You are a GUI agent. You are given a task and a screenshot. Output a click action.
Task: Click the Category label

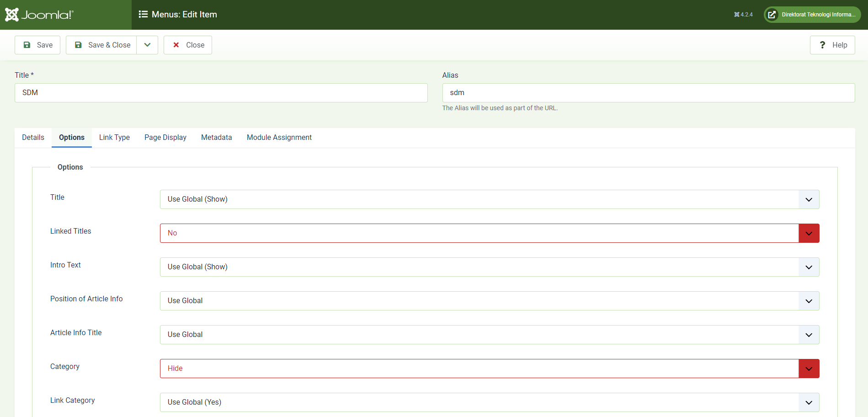coord(65,367)
